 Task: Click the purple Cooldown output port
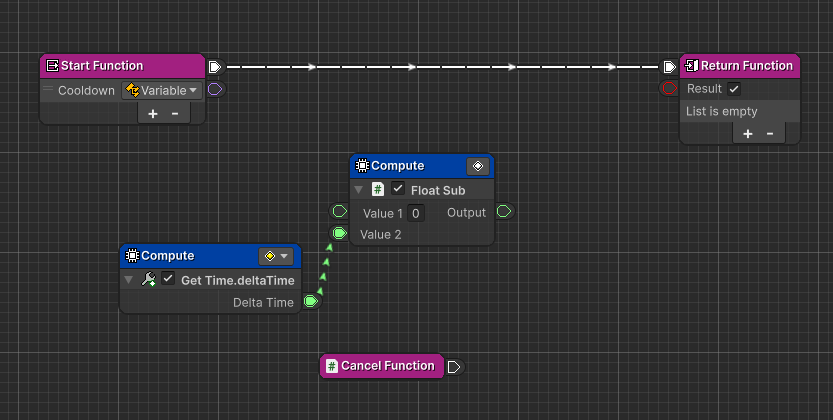(x=215, y=90)
